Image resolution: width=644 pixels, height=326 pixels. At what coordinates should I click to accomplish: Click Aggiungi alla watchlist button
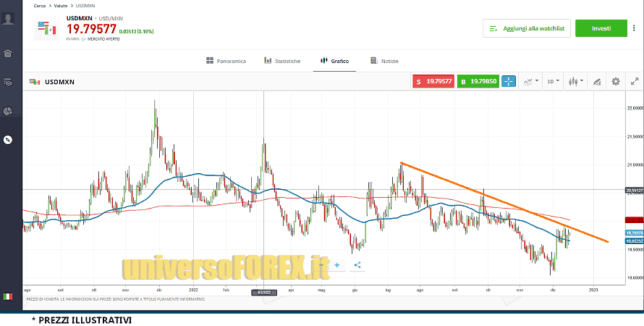point(527,28)
